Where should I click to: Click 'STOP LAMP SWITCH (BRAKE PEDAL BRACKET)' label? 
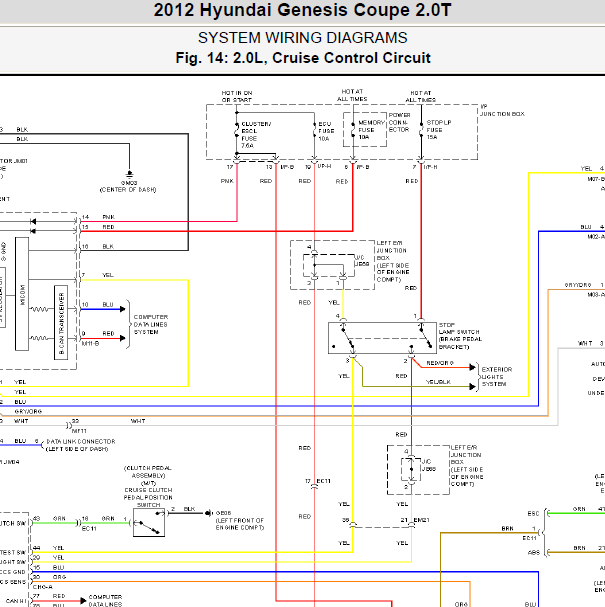click(460, 336)
